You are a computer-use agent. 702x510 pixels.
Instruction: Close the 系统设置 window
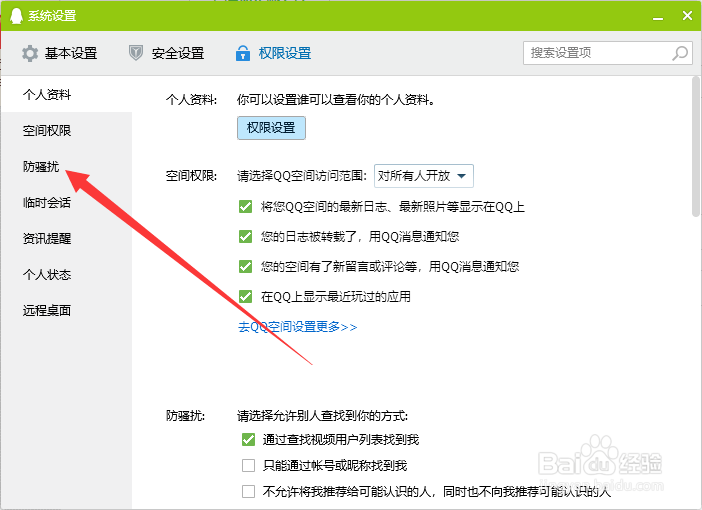(x=687, y=16)
